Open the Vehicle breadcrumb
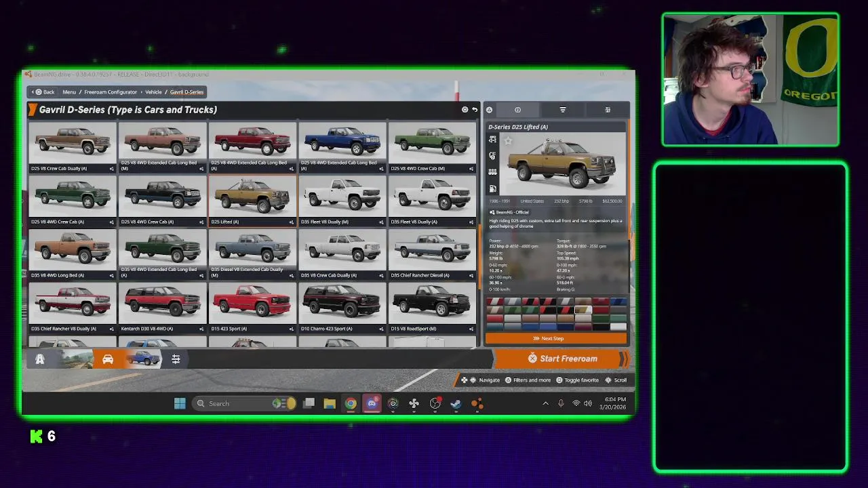The image size is (868, 488). point(153,92)
